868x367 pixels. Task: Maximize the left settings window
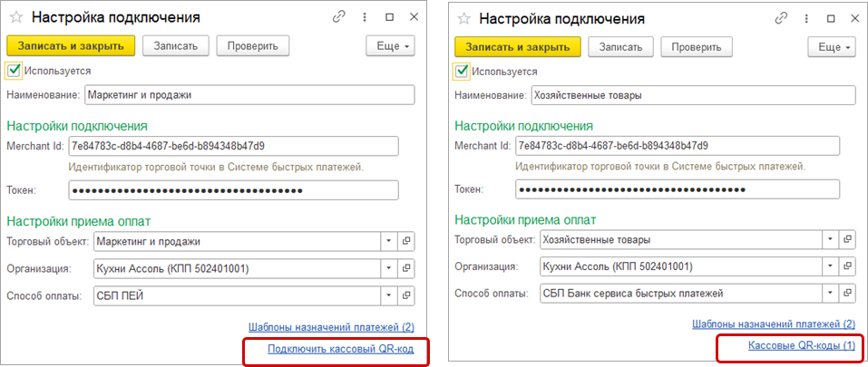point(390,17)
